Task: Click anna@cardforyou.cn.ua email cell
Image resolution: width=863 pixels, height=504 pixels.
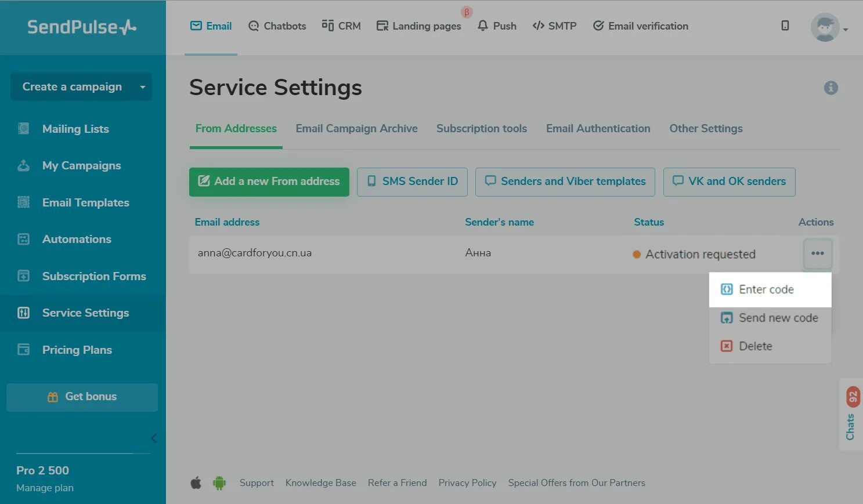Action: coord(255,253)
